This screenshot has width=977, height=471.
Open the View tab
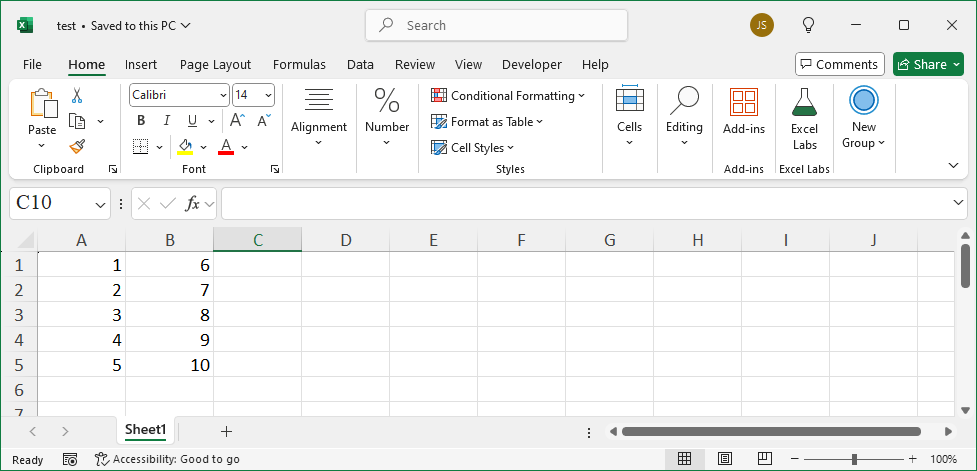coord(469,65)
